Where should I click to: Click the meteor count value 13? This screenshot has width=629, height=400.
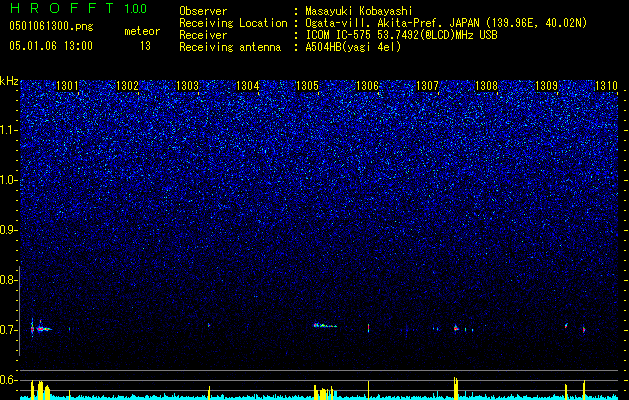click(x=145, y=46)
